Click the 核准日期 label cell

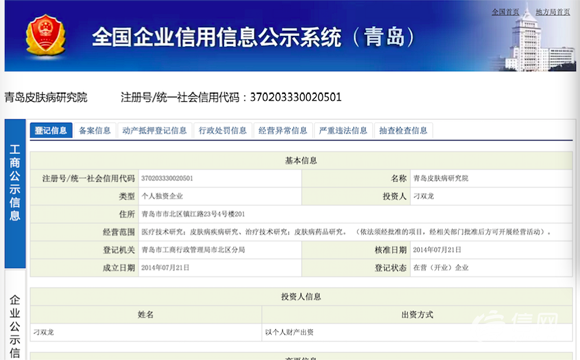(356, 250)
